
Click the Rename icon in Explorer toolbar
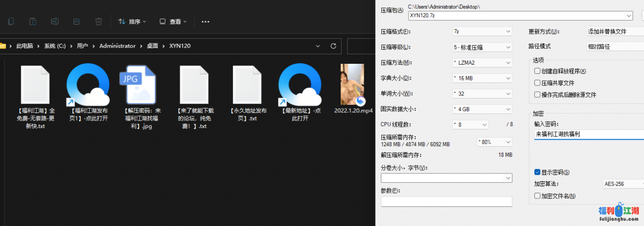pos(55,22)
